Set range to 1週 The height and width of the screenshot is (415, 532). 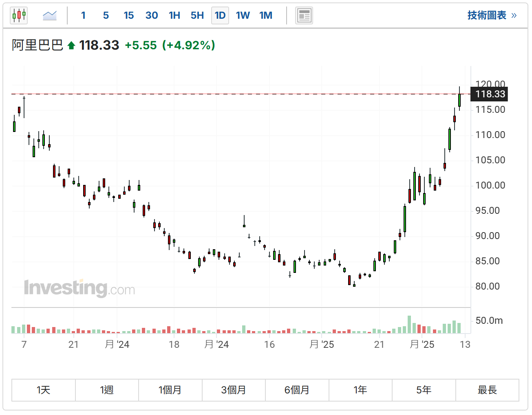click(x=107, y=390)
